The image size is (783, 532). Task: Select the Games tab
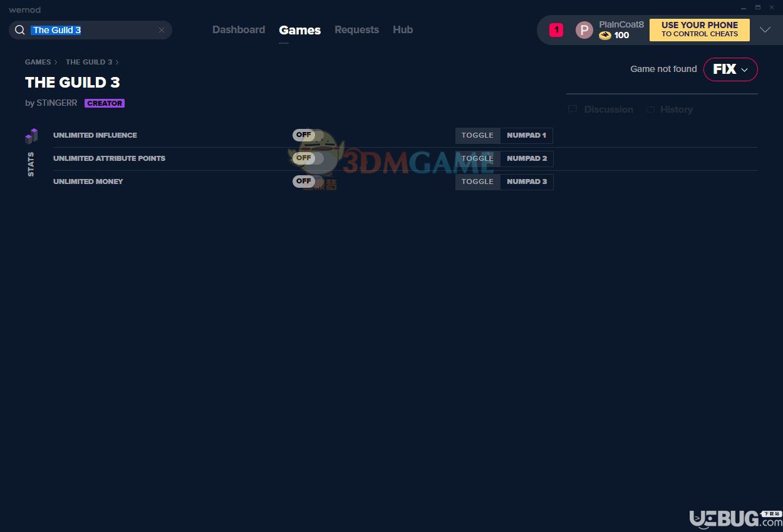tap(300, 30)
